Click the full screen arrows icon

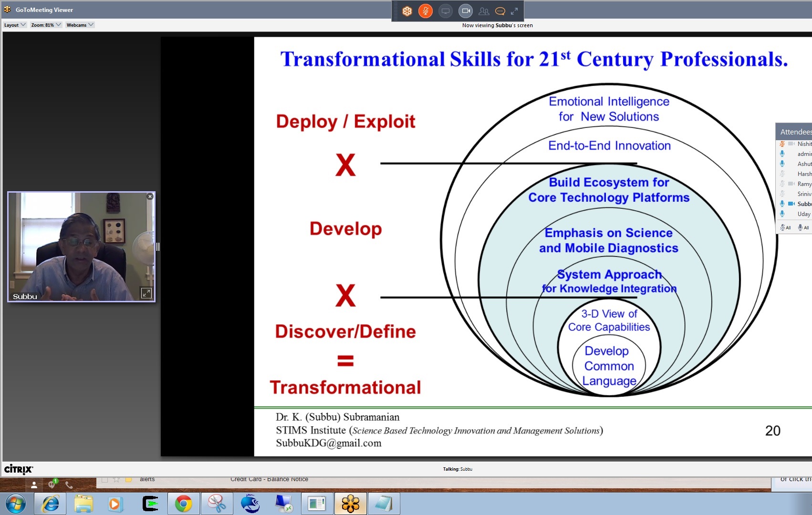[514, 11]
